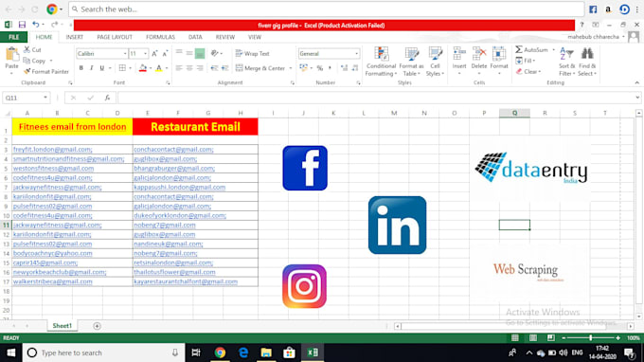The image size is (644, 362).
Task: Open Microsoft Edge from taskbar
Action: (x=243, y=353)
